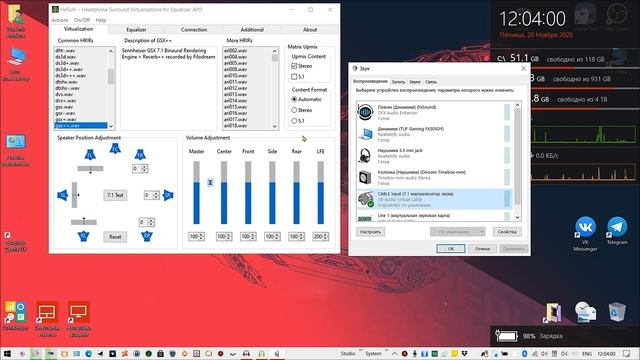Click OK in the Sound dialog
The width and height of the screenshot is (640, 360).
click(451, 249)
